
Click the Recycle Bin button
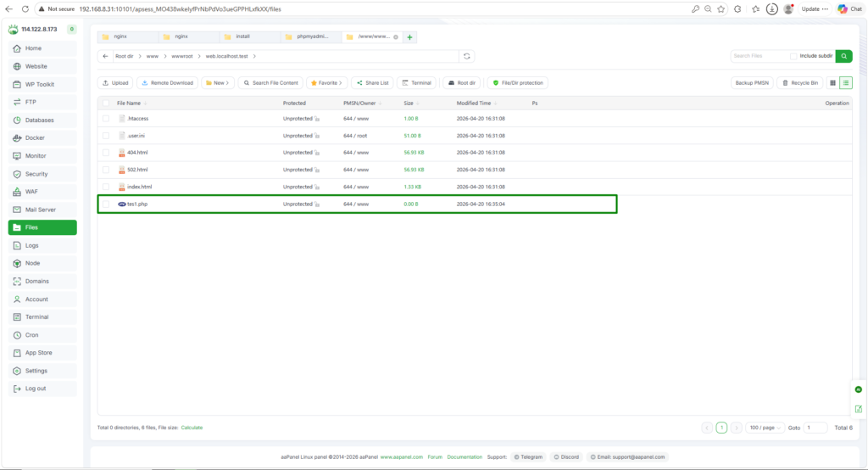tap(800, 83)
